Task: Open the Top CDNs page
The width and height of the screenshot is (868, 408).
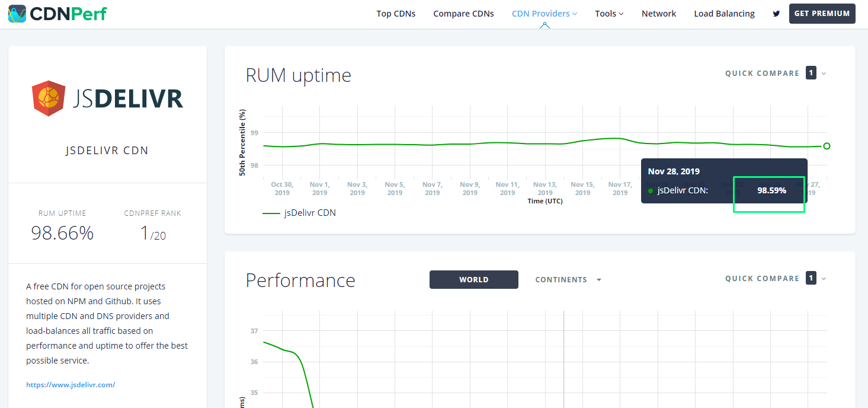Action: pyautogui.click(x=396, y=14)
